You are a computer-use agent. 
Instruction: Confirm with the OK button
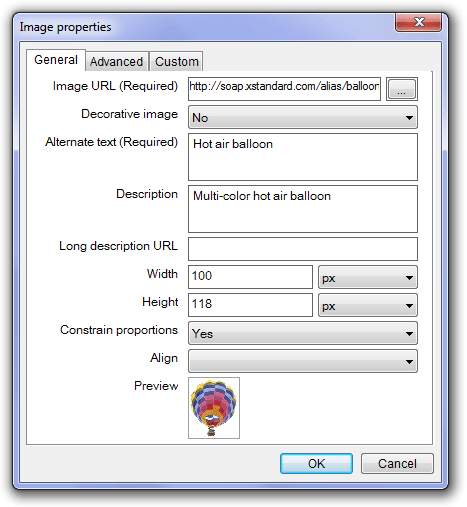316,463
